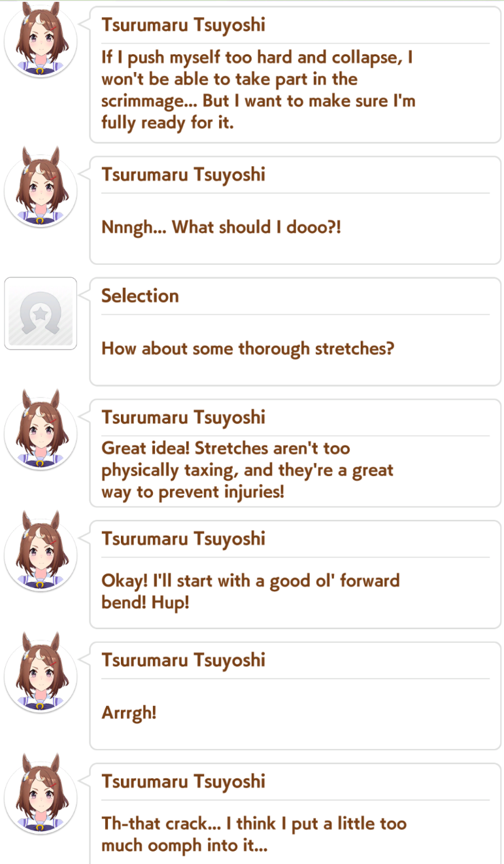Select the horseshoe Selection icon
Screen dimensions: 504x864
tap(41, 313)
